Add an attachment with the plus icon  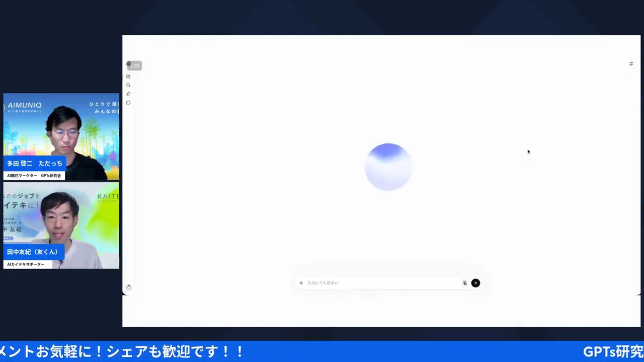pos(301,283)
